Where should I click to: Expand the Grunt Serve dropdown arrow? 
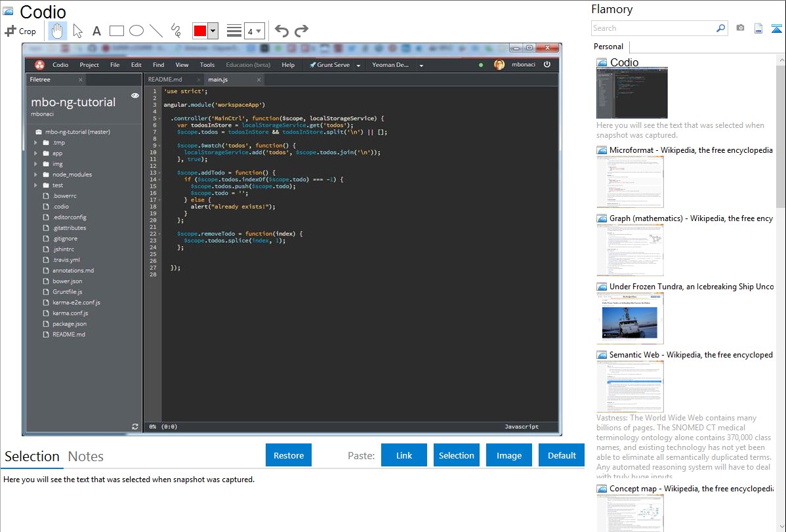pyautogui.click(x=358, y=65)
